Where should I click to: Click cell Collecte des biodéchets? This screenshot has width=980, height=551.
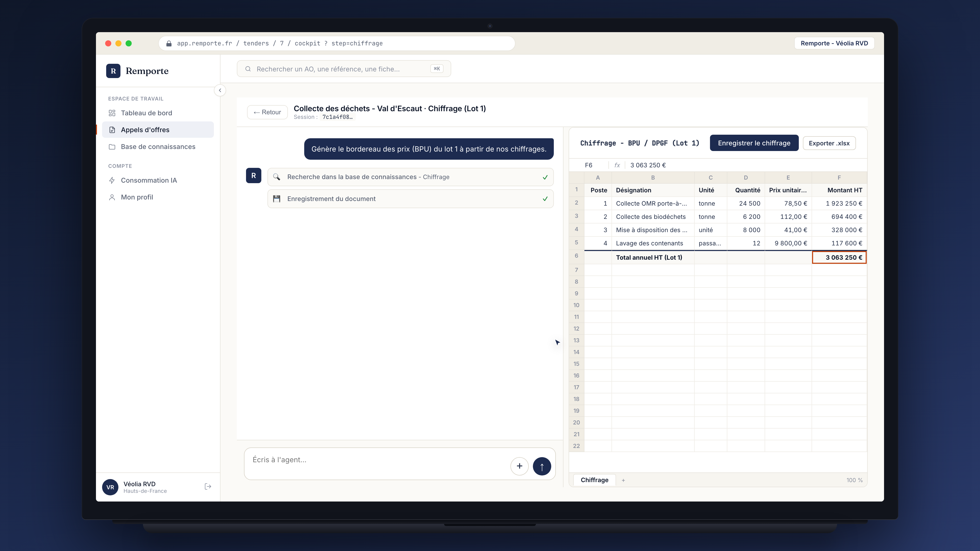tap(653, 217)
